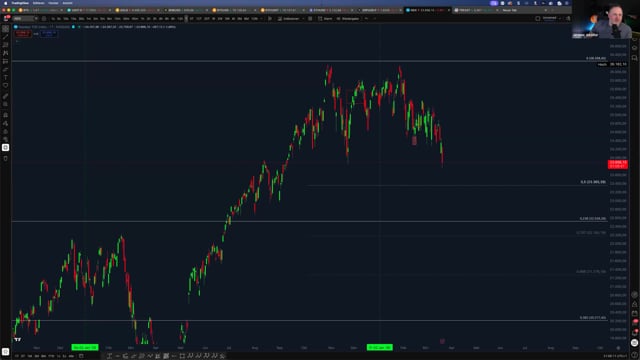
Task: Select the text annotation tool
Action: [5, 77]
